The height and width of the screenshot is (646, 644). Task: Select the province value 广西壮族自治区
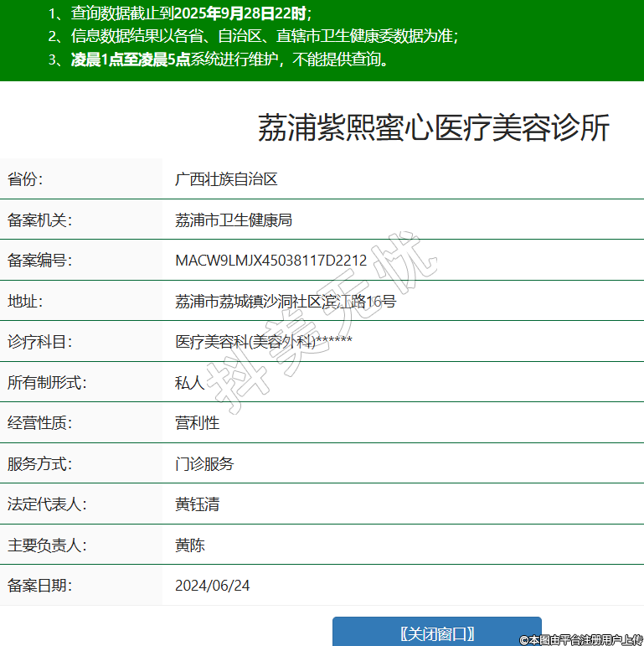point(226,179)
